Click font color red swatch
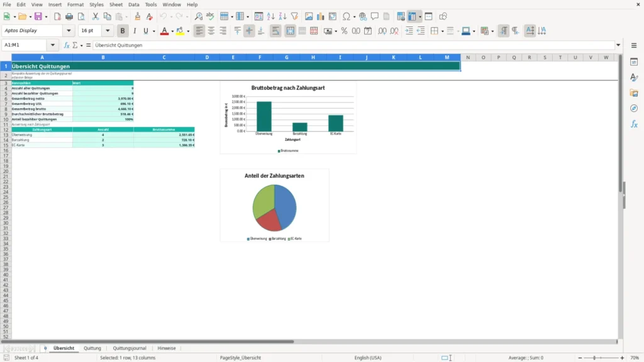This screenshot has width=644, height=362. coord(164,31)
